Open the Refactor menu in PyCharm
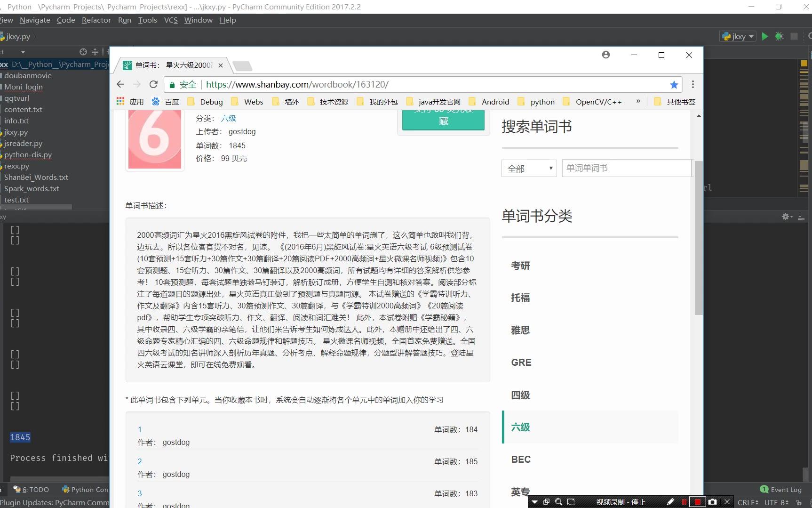The image size is (812, 508). [96, 20]
